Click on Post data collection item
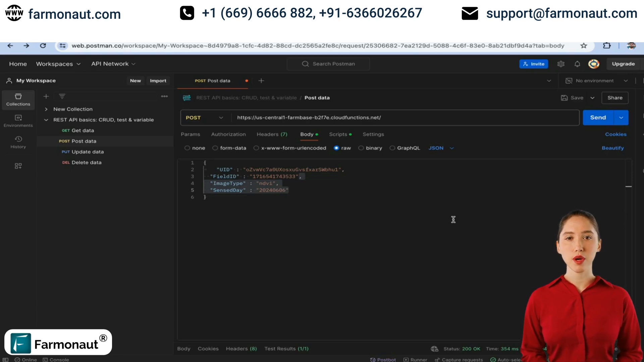Viewport: 644px width, 362px height. tap(84, 140)
